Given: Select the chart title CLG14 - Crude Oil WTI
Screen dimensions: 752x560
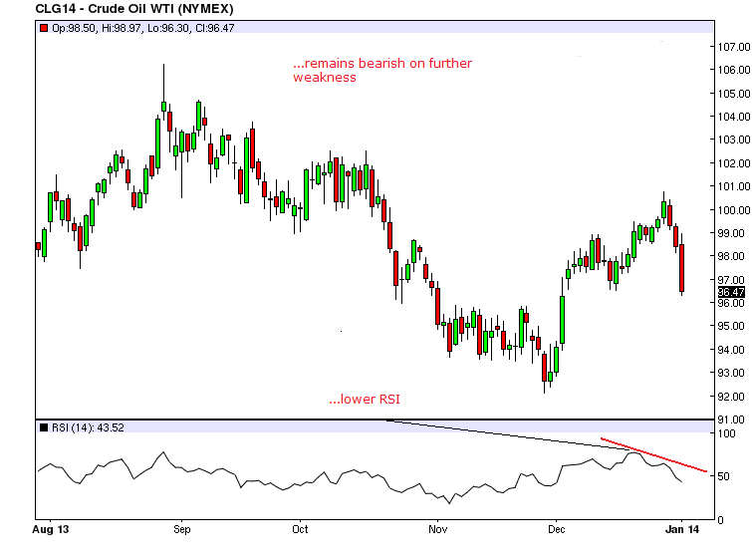Looking at the screenshot, I should click(128, 10).
